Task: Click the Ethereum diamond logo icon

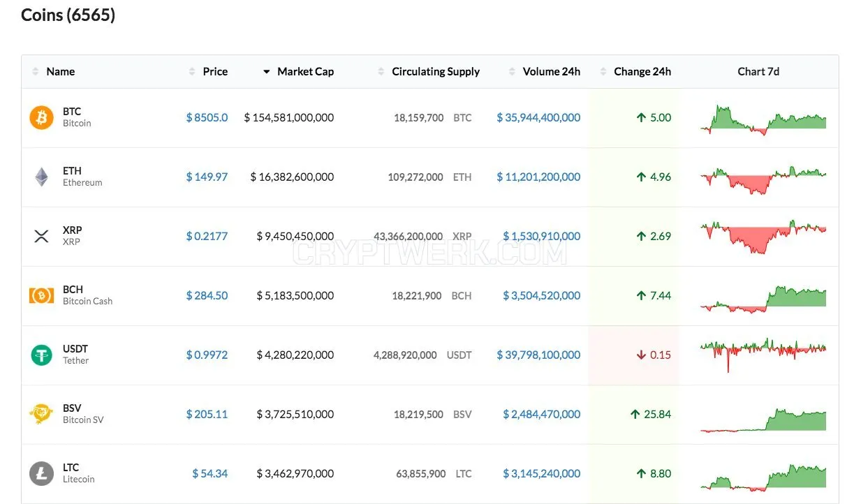Action: tap(42, 177)
